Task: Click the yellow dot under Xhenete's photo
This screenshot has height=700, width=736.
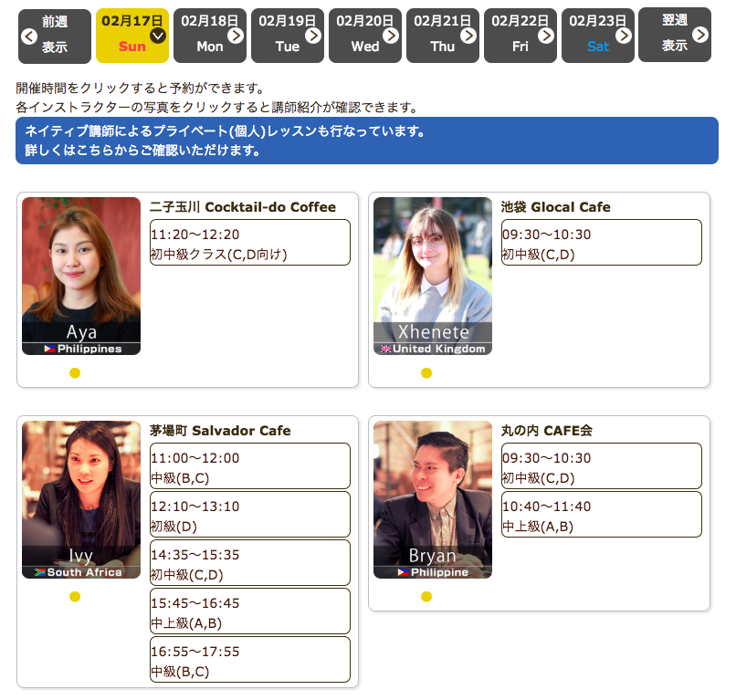Action: point(426,372)
